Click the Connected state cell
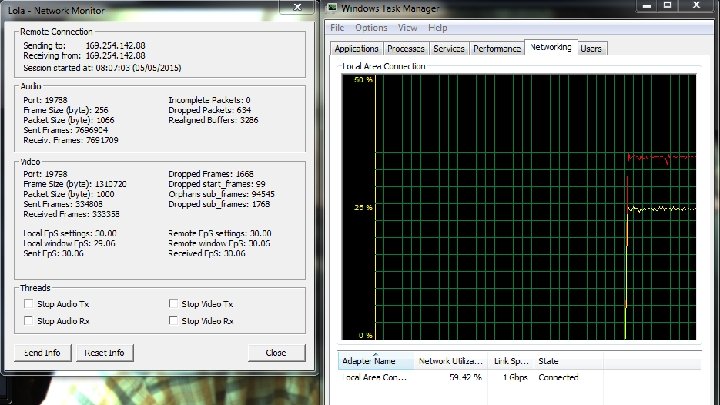 pos(558,377)
